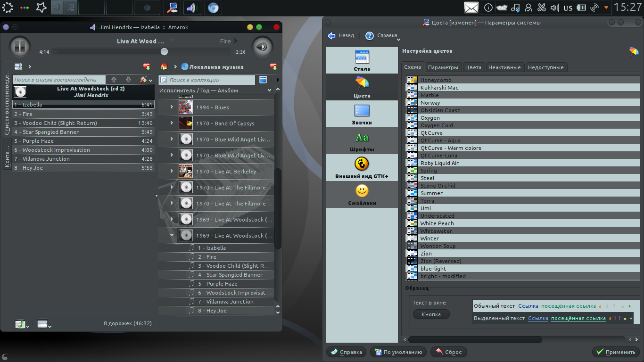Go back with the Назад button
644x362 pixels.
[341, 36]
